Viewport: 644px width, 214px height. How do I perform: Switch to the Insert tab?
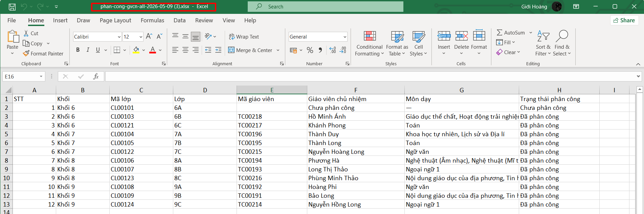tap(60, 20)
